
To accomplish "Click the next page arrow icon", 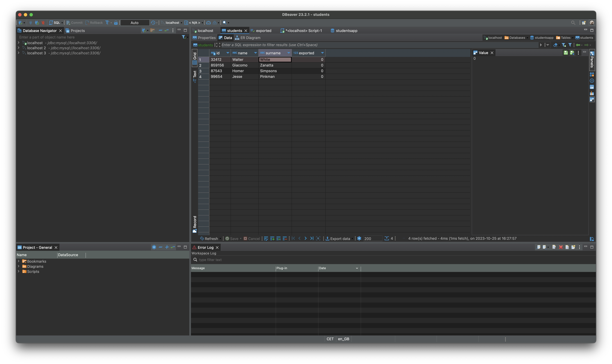I will pos(306,238).
